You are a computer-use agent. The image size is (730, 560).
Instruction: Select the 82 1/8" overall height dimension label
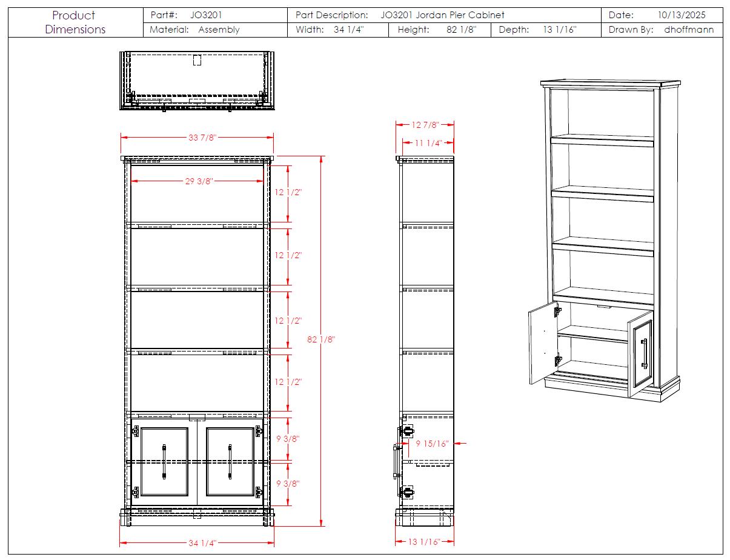321,340
